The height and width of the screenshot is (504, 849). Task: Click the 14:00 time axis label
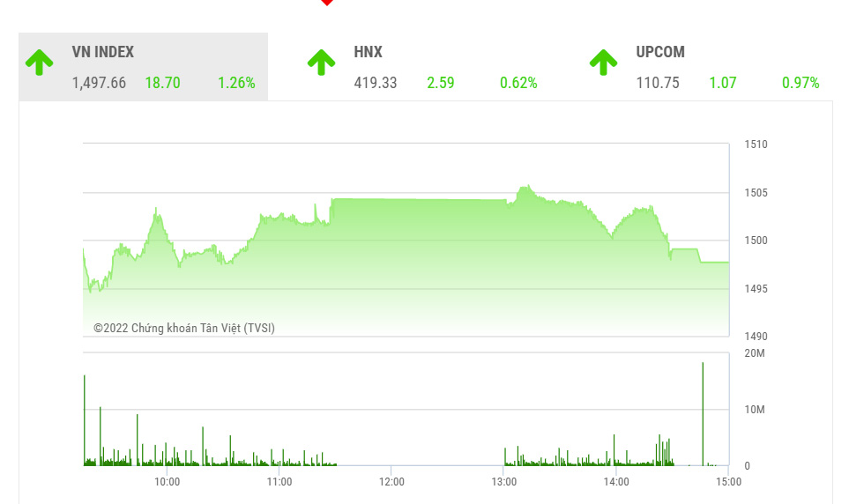pos(616,482)
